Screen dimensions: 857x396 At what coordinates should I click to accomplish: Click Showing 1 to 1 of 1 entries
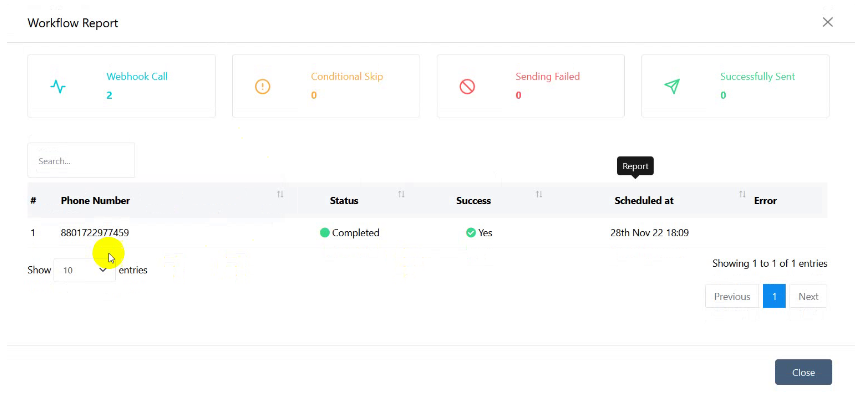click(x=770, y=263)
